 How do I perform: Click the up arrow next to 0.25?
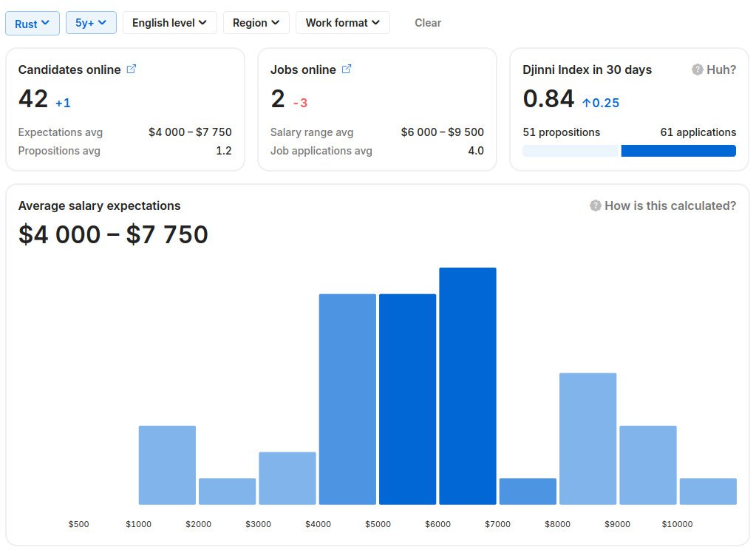point(587,103)
